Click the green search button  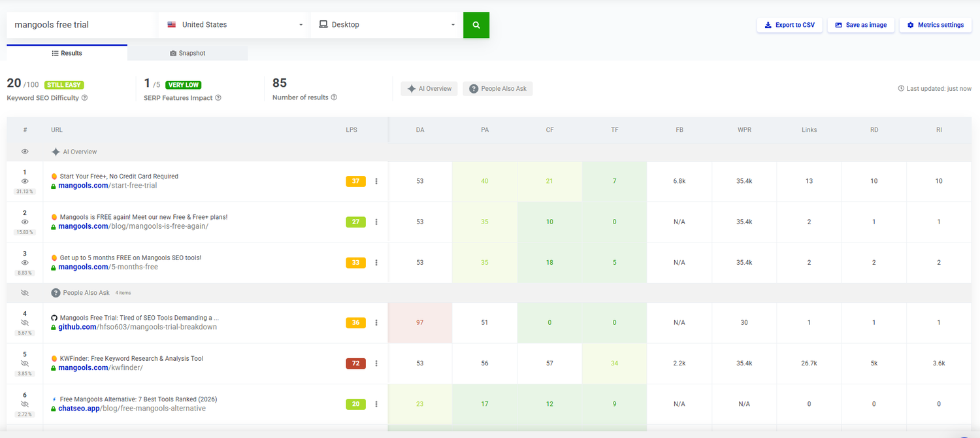click(x=476, y=25)
